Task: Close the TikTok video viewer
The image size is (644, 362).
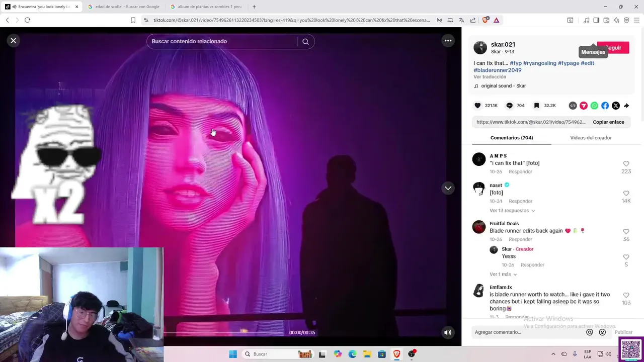Action: pos(14,41)
